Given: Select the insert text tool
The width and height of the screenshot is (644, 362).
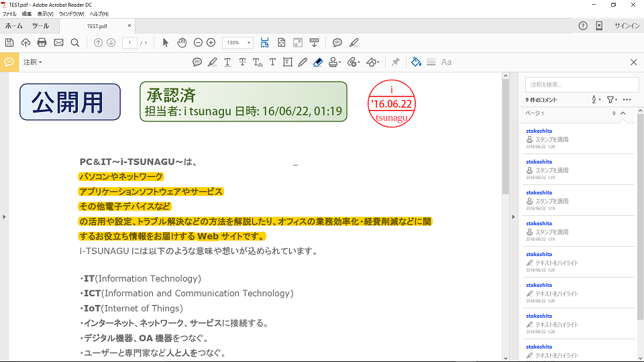Looking at the screenshot, I should 273,62.
